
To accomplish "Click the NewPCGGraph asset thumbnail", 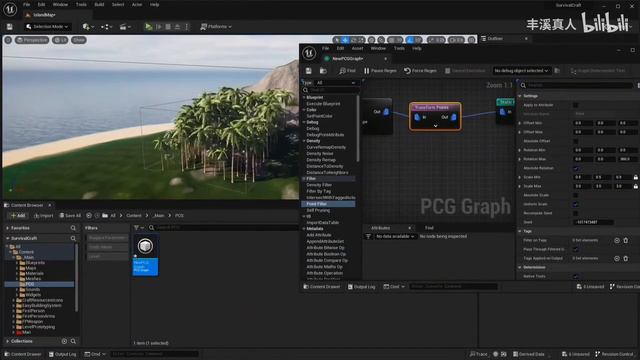I will pos(145,246).
